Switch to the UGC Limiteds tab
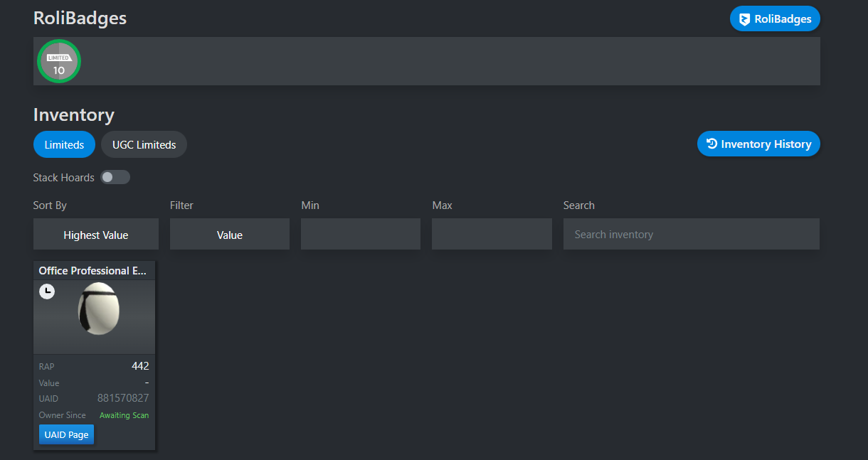Image resolution: width=868 pixels, height=460 pixels. (144, 144)
